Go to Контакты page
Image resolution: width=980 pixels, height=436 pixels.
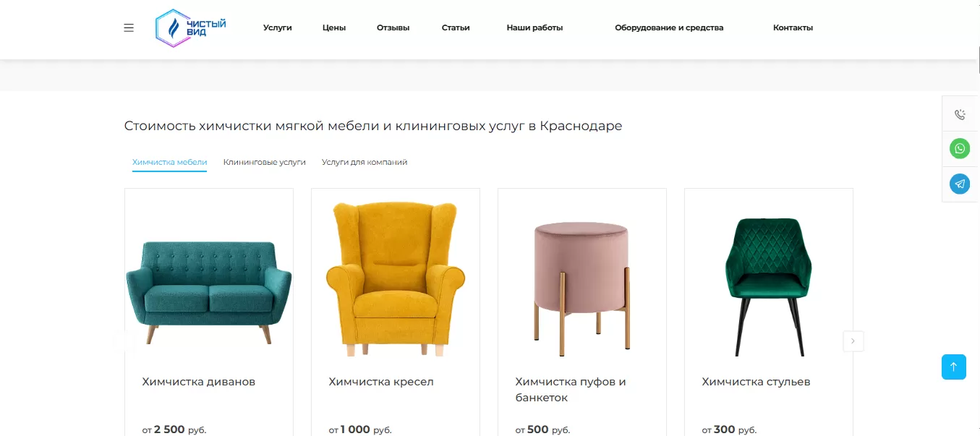click(793, 28)
